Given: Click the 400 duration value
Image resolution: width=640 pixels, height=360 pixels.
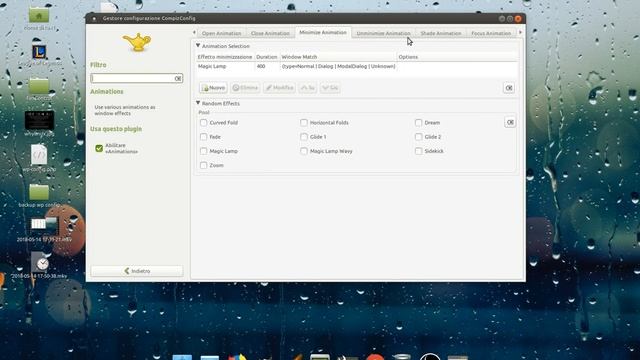Looking at the screenshot, I should [x=261, y=66].
